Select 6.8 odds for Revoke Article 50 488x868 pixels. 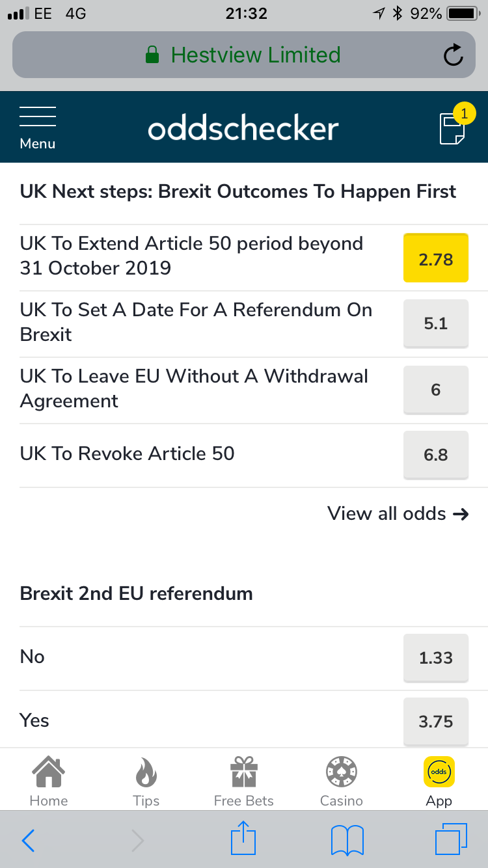[435, 454]
